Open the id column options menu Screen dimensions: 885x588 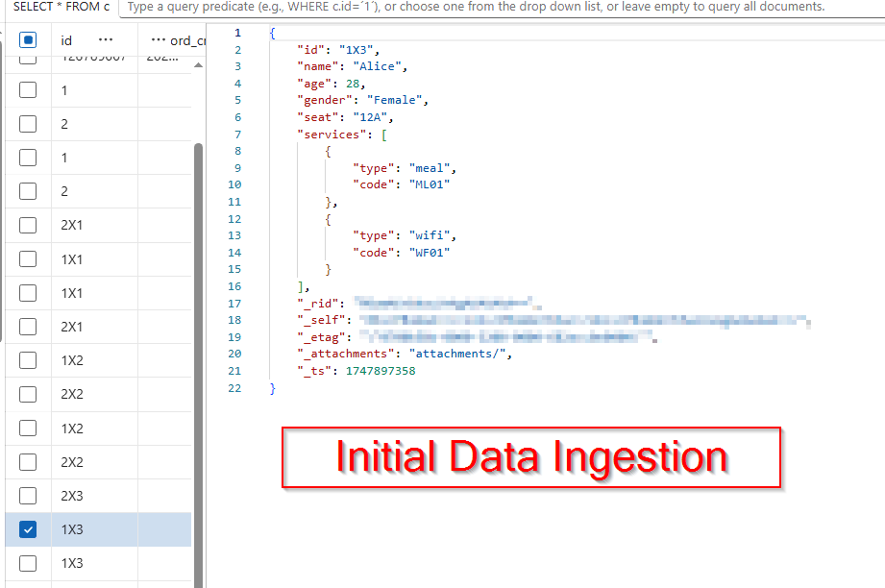106,40
